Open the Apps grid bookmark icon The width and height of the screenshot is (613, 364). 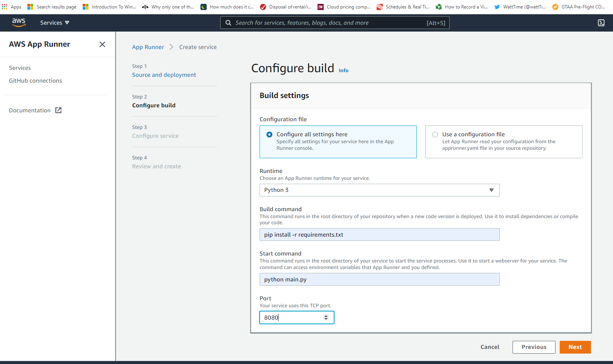(5, 7)
